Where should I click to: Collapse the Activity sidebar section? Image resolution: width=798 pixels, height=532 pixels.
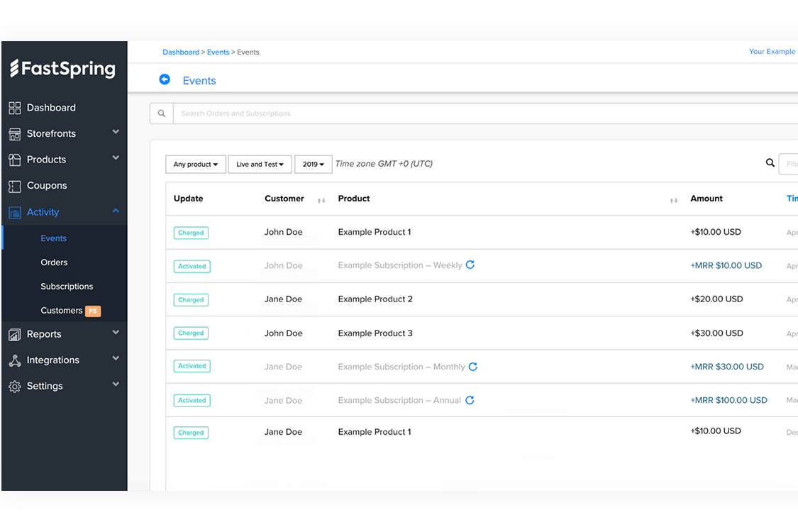tap(116, 211)
